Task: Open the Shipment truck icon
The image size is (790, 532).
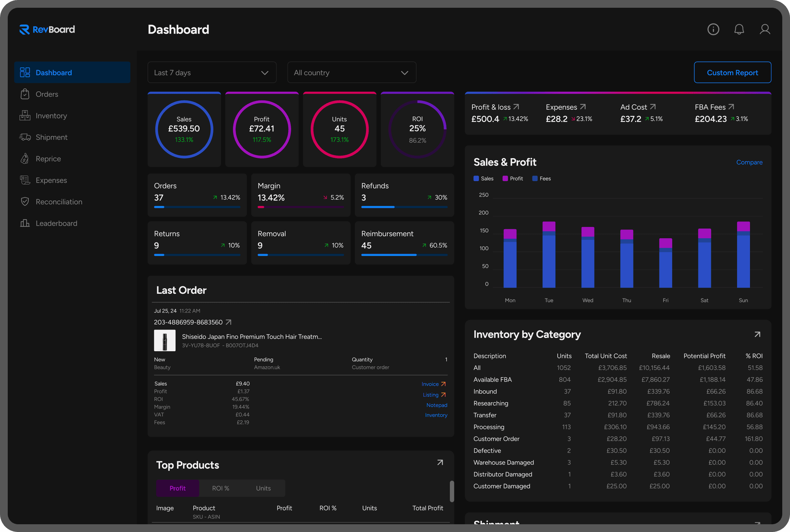Action: pos(25,137)
